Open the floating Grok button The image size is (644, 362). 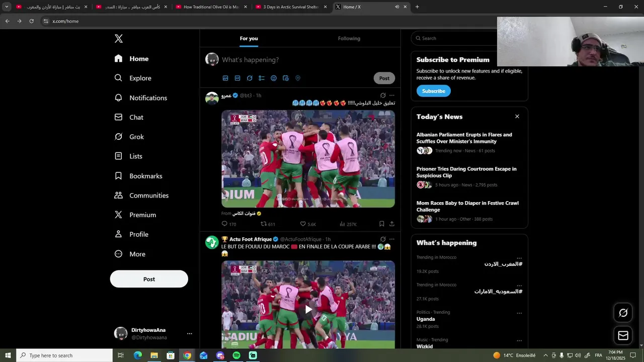point(623,313)
